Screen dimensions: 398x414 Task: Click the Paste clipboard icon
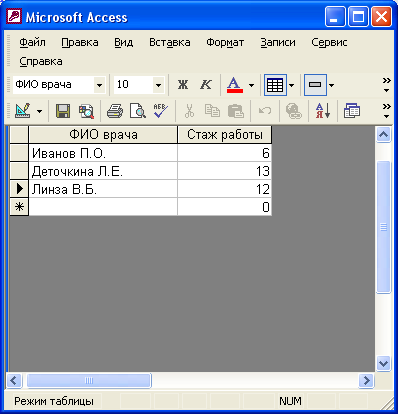tap(236, 111)
